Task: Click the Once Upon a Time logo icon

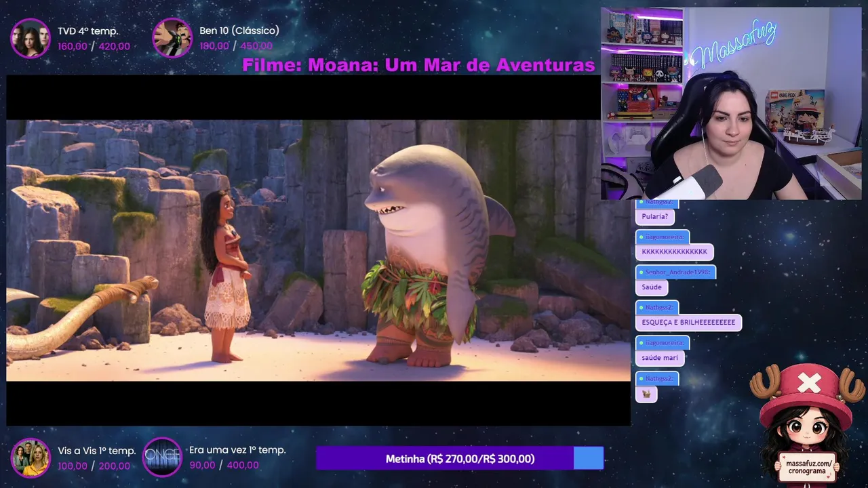Action: click(162, 457)
